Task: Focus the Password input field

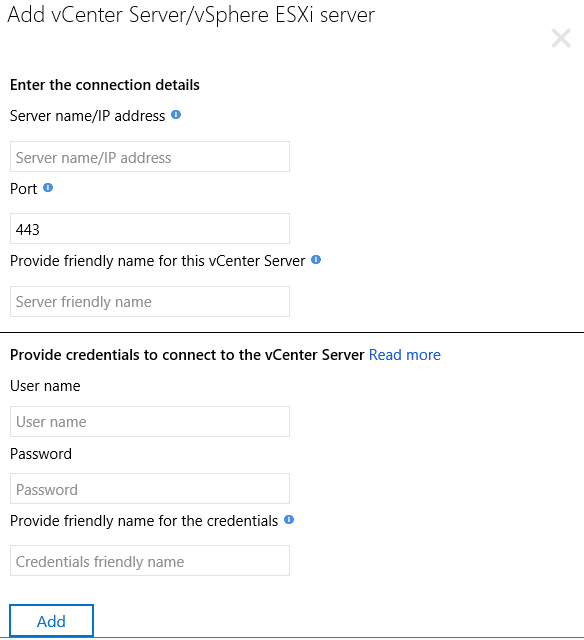Action: [x=150, y=489]
